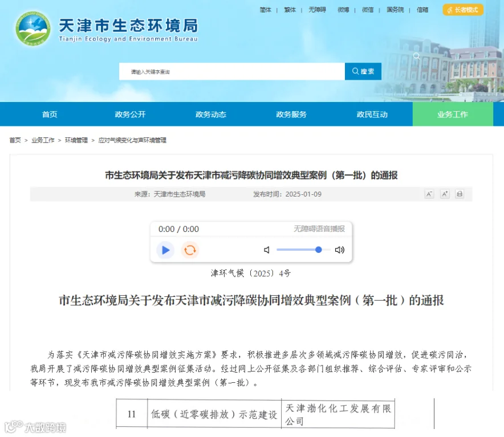Screen dimensions: 504x437
Task: Open the 政务动态 navigation tab
Action: click(211, 115)
